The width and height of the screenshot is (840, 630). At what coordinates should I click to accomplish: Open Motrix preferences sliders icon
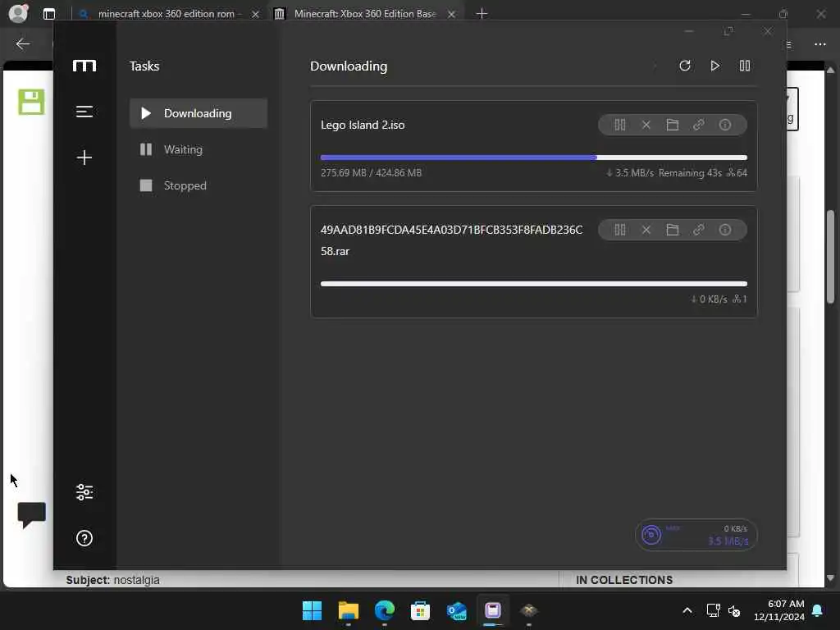(84, 492)
